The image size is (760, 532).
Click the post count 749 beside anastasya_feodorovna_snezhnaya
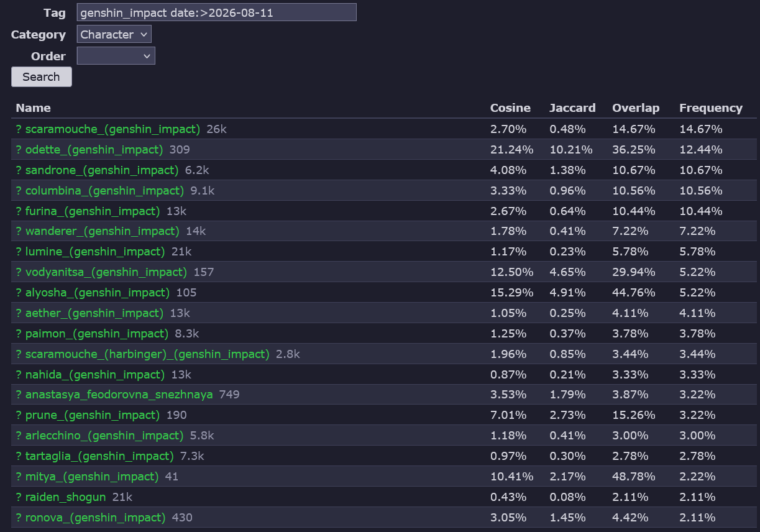point(229,395)
